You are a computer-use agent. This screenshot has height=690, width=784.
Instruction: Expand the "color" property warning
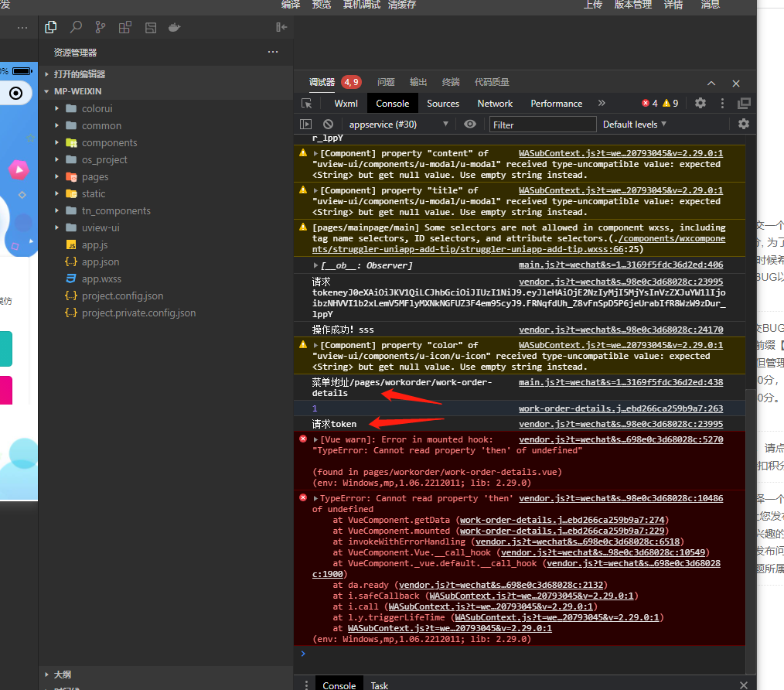point(315,345)
